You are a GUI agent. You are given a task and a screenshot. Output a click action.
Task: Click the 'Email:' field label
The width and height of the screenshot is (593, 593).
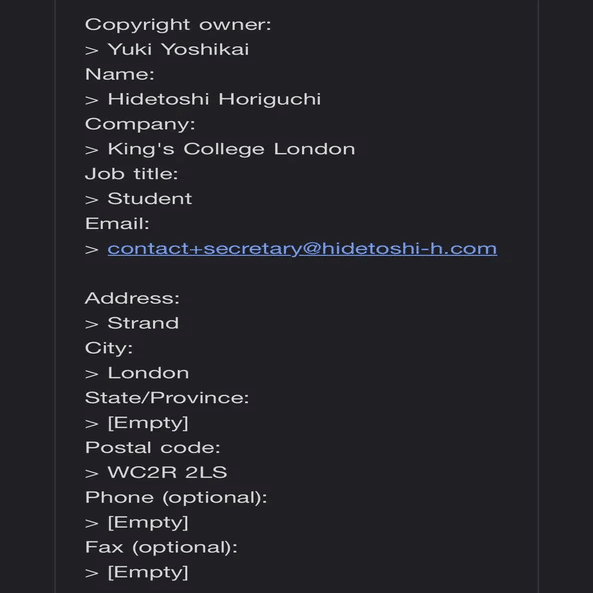coord(117,224)
